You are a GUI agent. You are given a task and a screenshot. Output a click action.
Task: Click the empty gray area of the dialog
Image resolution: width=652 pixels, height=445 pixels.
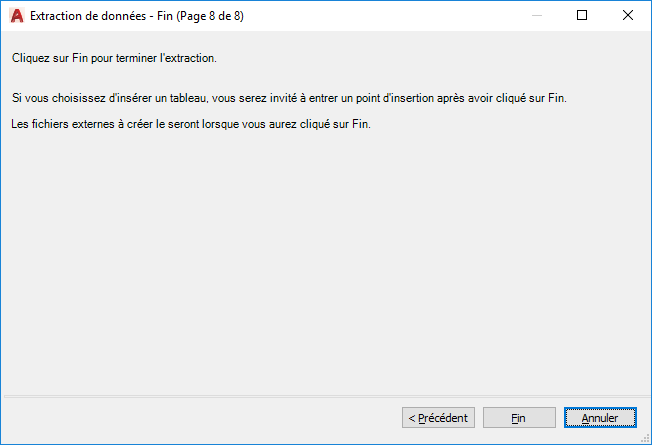click(x=320, y=260)
